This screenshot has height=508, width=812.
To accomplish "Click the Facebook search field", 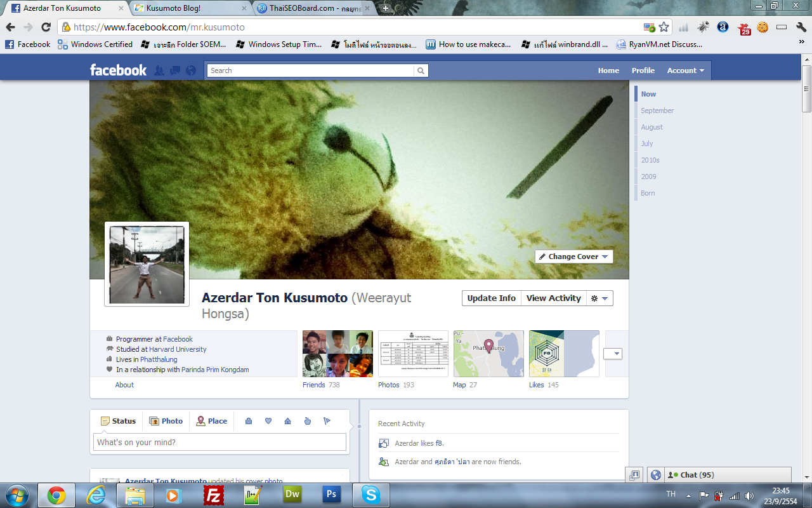I will pos(311,70).
